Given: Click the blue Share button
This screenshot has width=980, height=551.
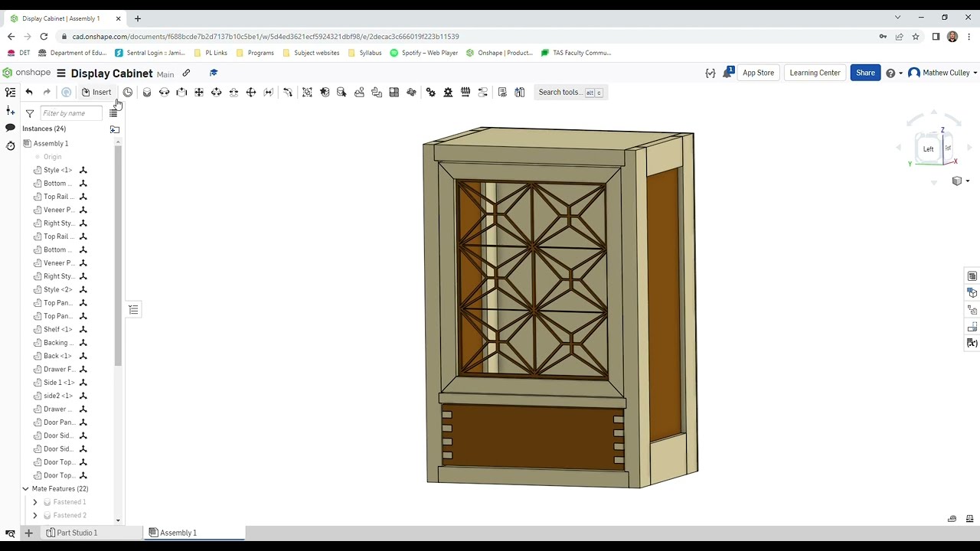Looking at the screenshot, I should pyautogui.click(x=865, y=73).
